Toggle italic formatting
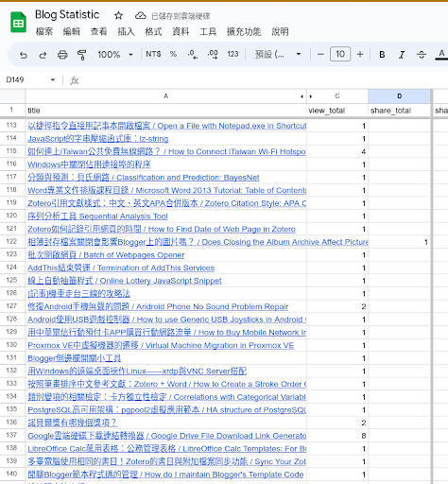Screen dimensions: 448x484 coord(402,55)
